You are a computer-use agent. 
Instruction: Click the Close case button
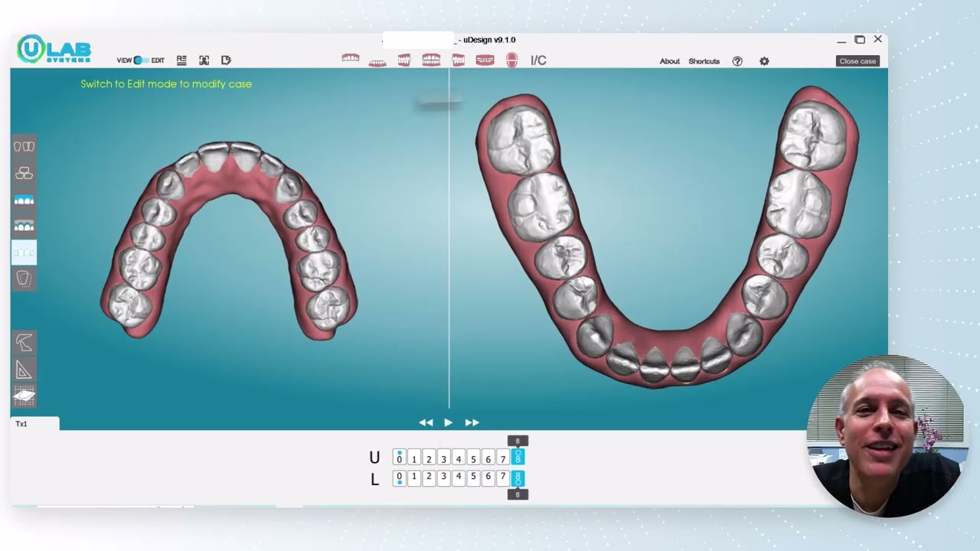[x=857, y=61]
